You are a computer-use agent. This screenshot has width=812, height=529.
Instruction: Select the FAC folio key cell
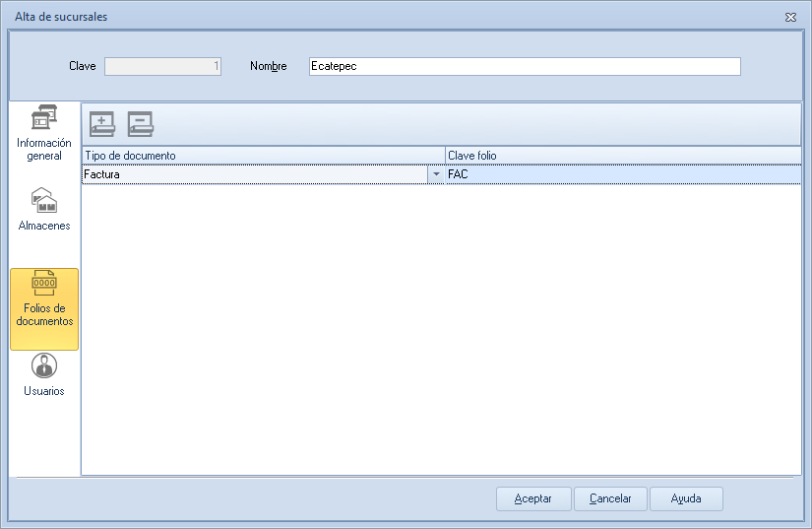[x=622, y=174]
